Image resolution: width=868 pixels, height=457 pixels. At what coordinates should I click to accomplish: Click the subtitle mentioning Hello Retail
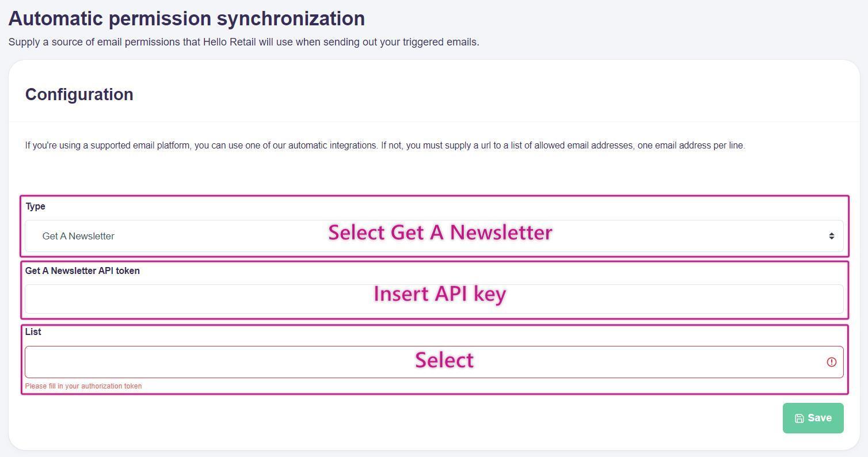243,42
